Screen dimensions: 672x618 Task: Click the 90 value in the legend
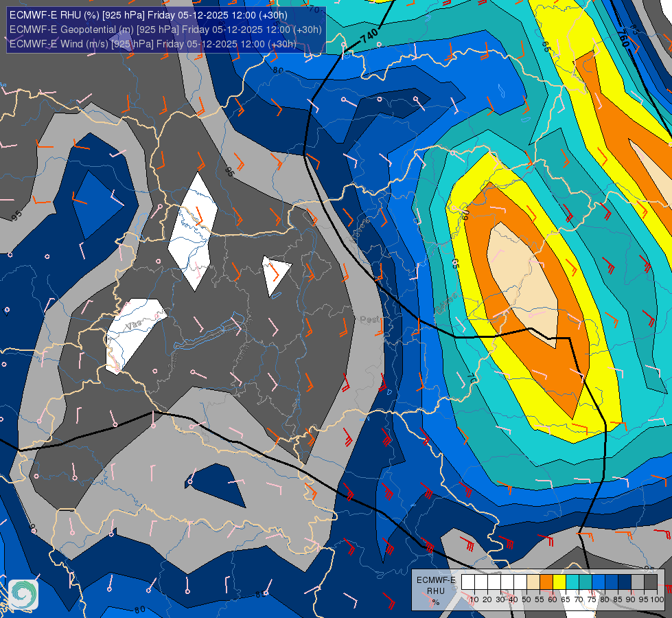click(x=631, y=599)
